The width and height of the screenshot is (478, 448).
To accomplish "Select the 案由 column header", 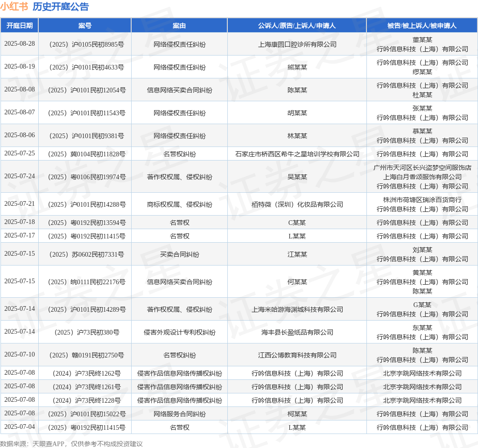I will pos(179,26).
